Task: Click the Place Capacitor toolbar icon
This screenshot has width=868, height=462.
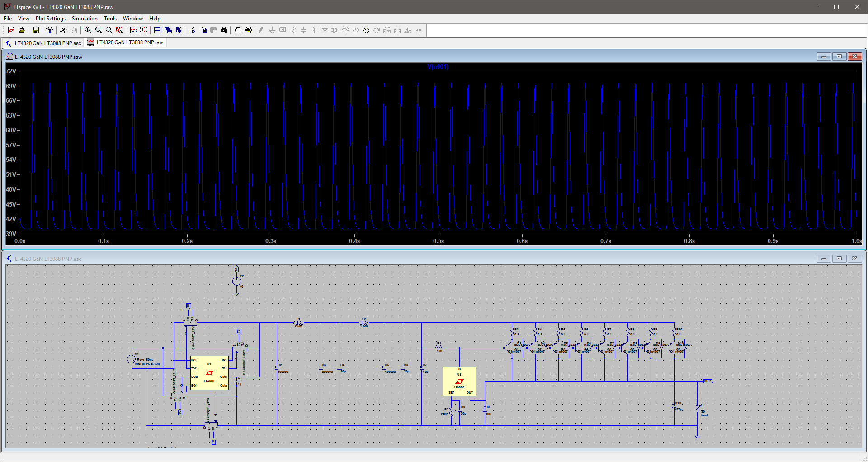Action: click(304, 30)
